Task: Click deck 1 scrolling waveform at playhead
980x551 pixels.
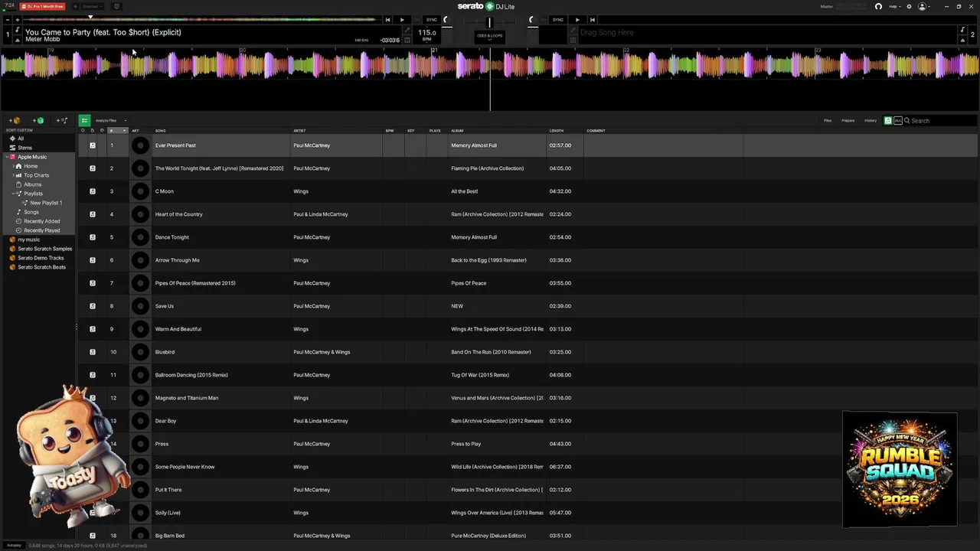Action: click(x=490, y=67)
